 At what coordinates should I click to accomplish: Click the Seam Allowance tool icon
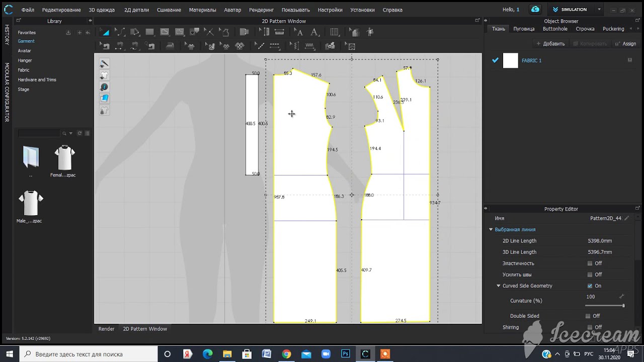[x=224, y=32]
